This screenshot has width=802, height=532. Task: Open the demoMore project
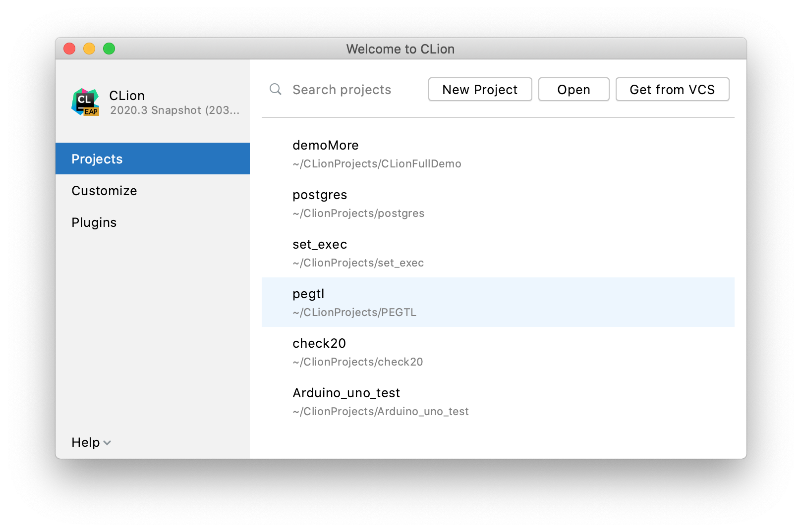pyautogui.click(x=498, y=154)
